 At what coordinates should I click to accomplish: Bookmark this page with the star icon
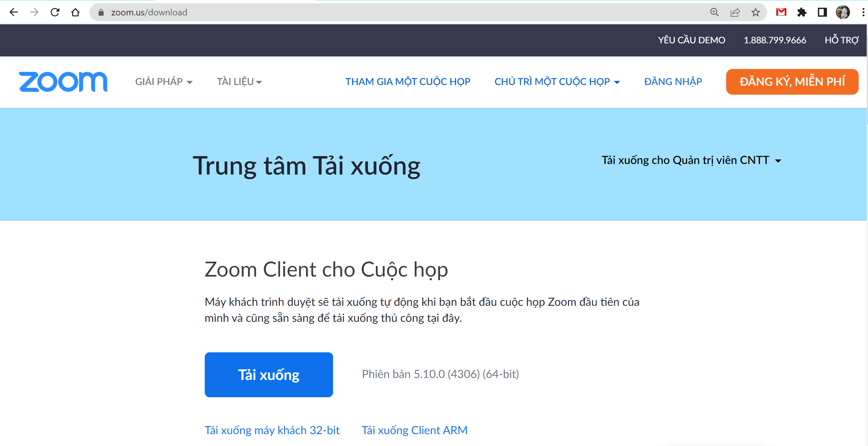tap(755, 13)
